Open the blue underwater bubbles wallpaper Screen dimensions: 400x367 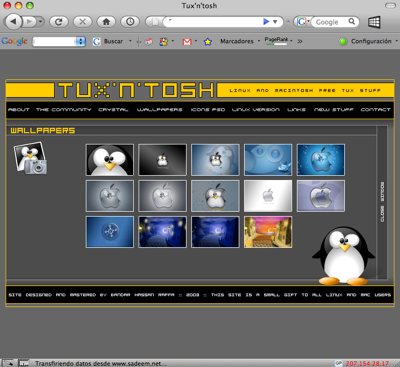coord(268,160)
